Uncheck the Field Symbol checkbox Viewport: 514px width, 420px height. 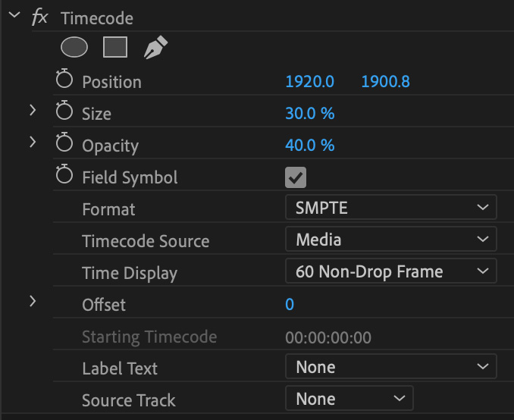coord(295,177)
